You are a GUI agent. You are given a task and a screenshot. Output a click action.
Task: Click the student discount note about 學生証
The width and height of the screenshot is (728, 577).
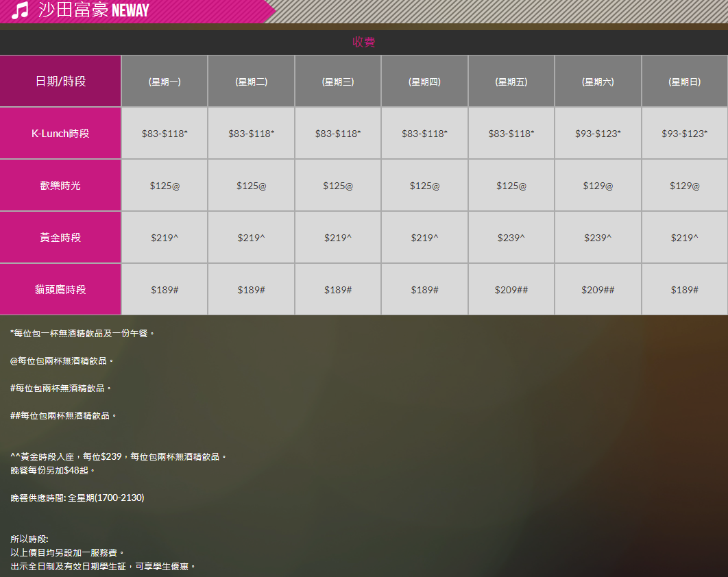coord(103,566)
